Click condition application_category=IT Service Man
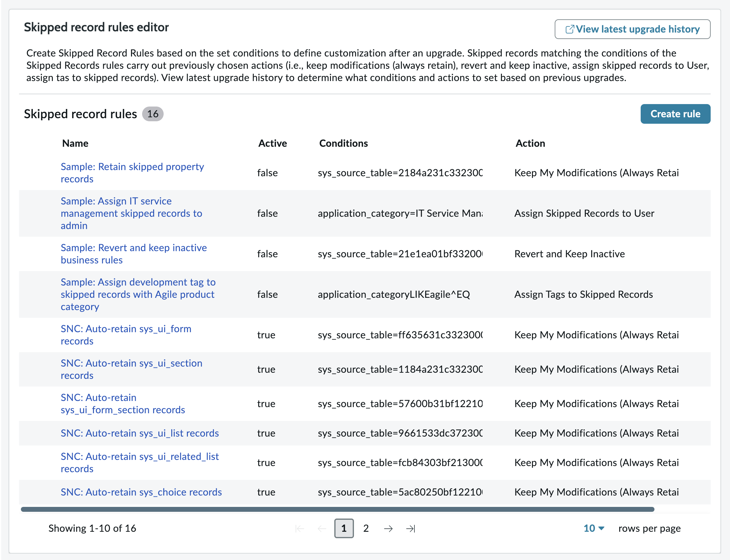The height and width of the screenshot is (560, 730). click(x=400, y=213)
